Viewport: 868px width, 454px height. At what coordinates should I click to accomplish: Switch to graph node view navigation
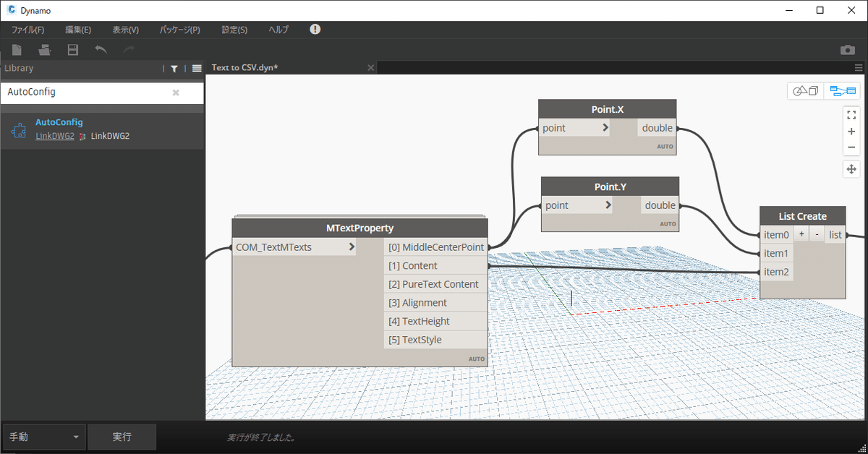[x=842, y=91]
